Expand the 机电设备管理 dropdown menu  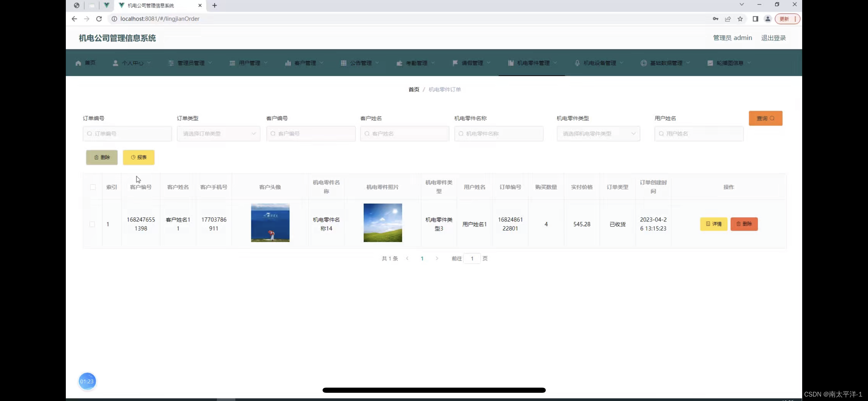pos(622,63)
